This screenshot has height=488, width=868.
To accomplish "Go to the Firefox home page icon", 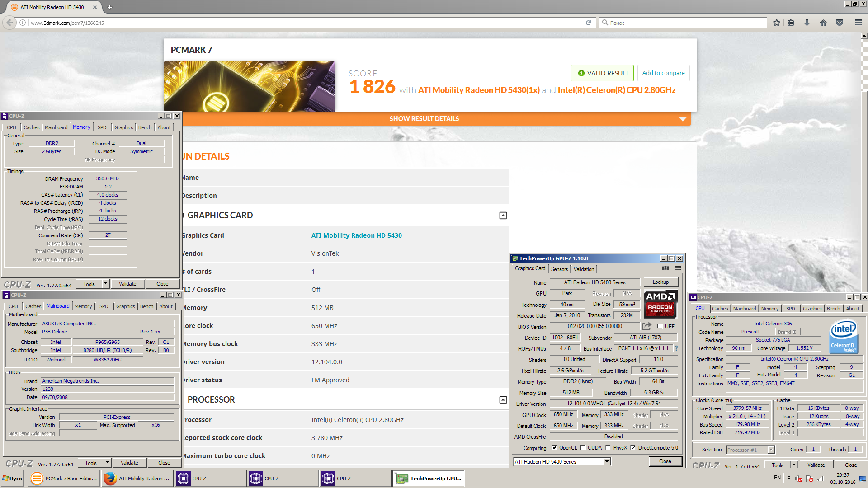I will (823, 23).
